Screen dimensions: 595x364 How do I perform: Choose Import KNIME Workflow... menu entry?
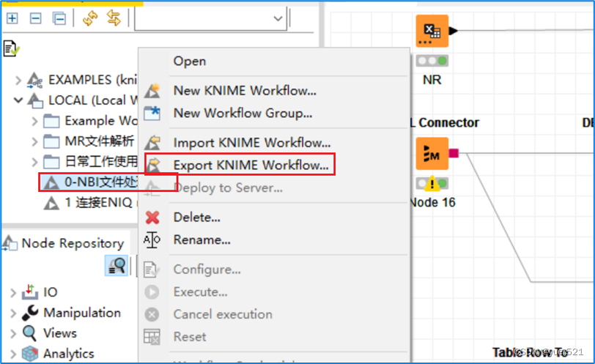[252, 143]
